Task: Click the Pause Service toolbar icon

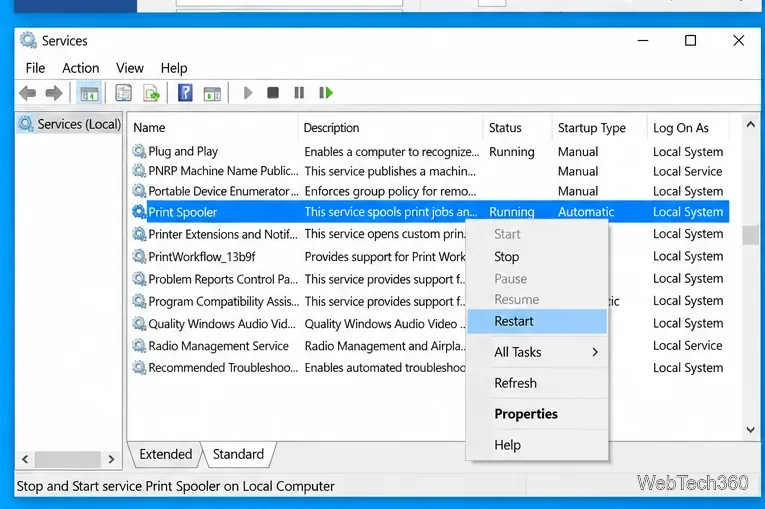Action: tap(299, 92)
